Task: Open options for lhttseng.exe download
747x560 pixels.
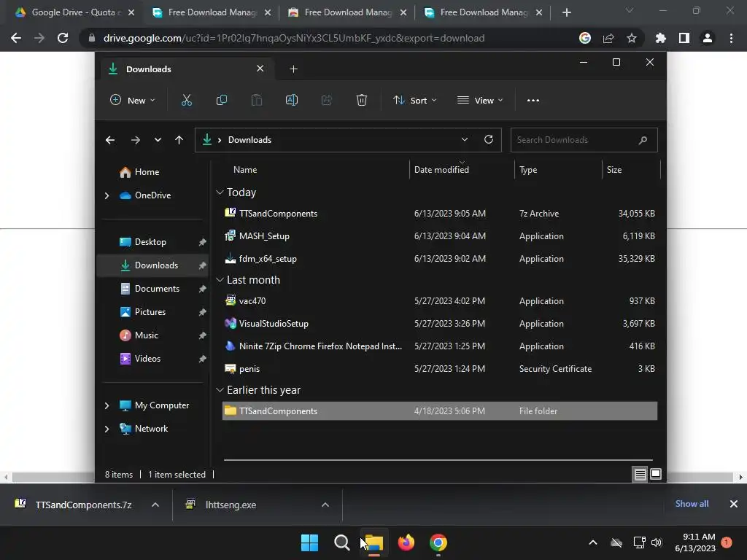Action: 325,505
